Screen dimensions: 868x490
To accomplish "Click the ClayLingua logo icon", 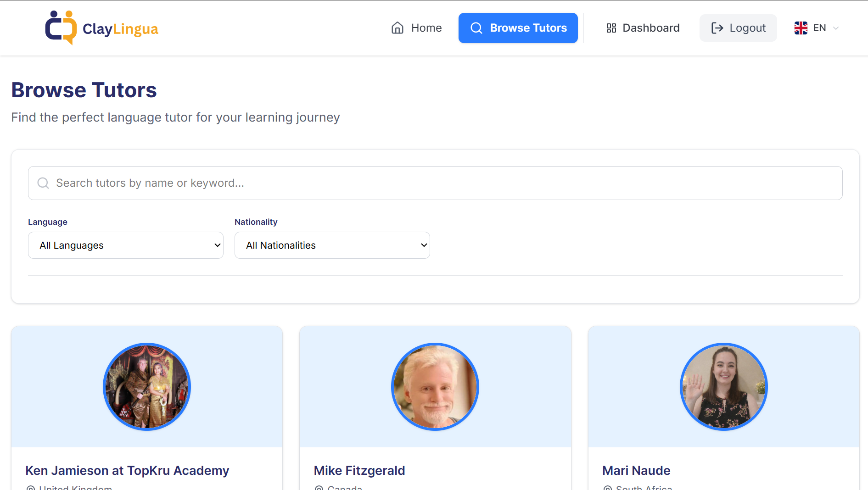I will [61, 28].
